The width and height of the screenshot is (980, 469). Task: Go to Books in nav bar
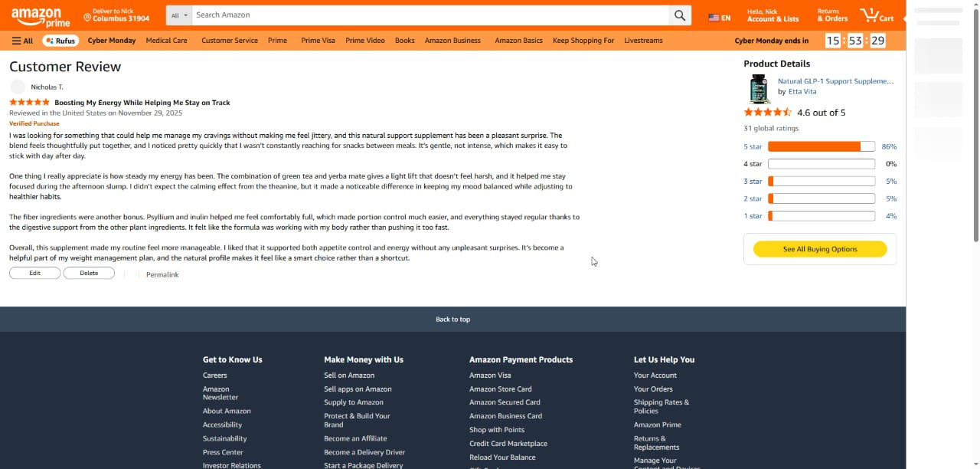point(405,41)
